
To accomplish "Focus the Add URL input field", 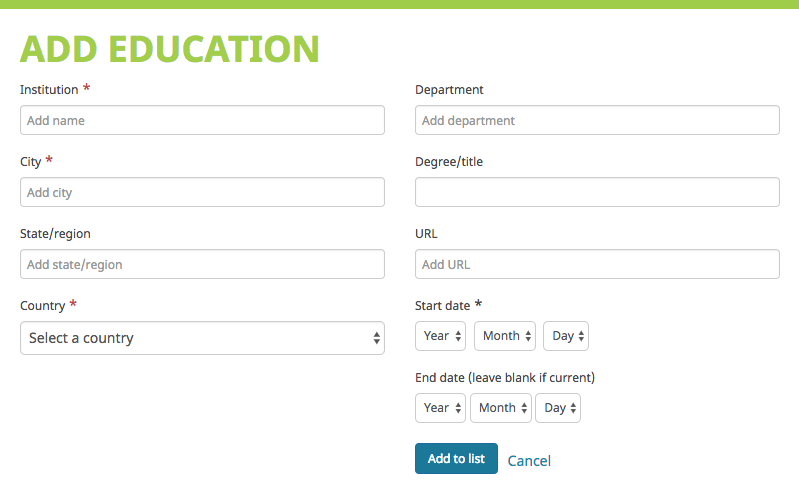I will tap(597, 264).
